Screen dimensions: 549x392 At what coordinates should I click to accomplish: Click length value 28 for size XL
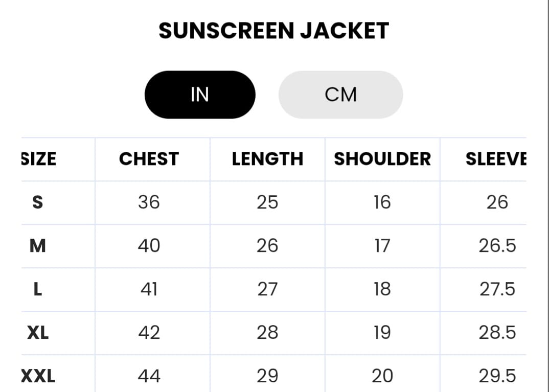[x=267, y=333]
